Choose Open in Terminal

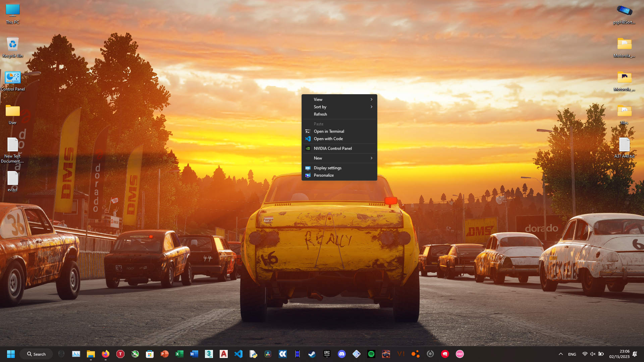[x=339, y=131]
